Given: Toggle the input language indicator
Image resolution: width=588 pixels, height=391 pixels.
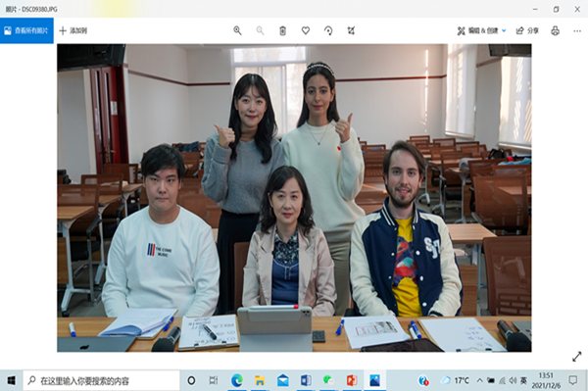Looking at the screenshot, I should [x=523, y=381].
